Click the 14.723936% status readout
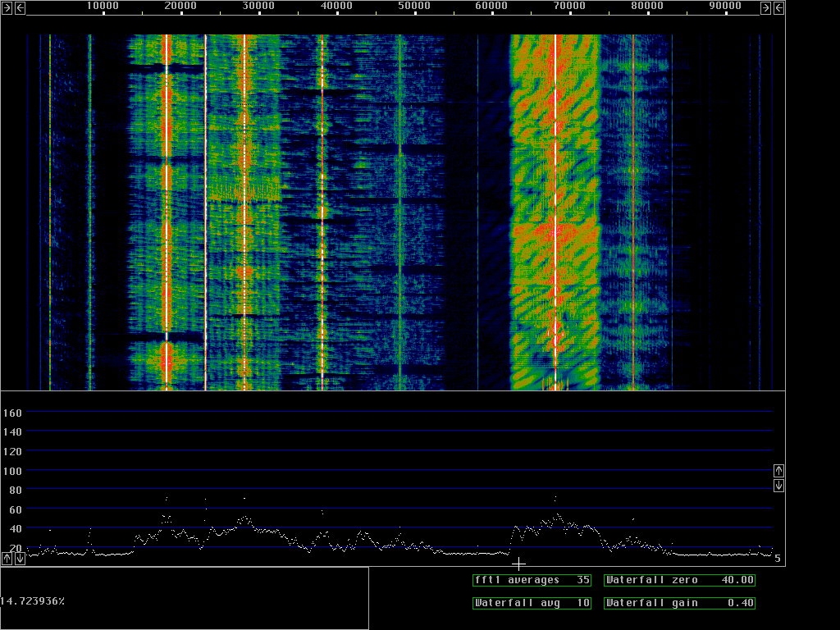 32,601
